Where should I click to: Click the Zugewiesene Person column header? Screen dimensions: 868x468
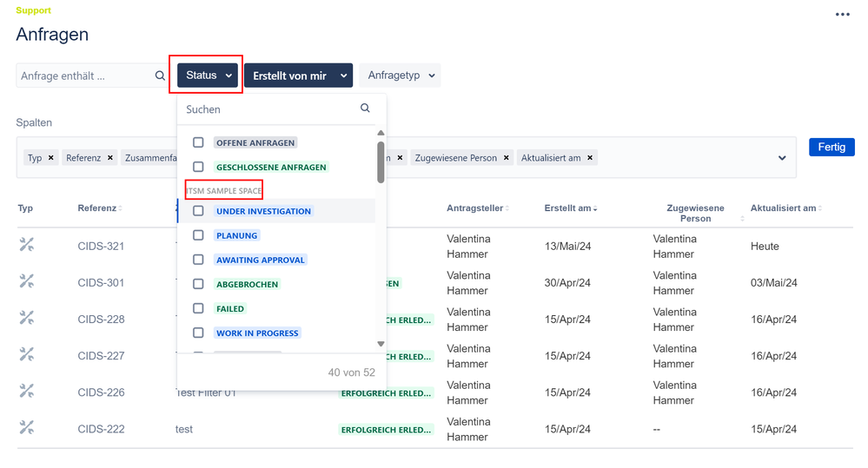point(695,213)
